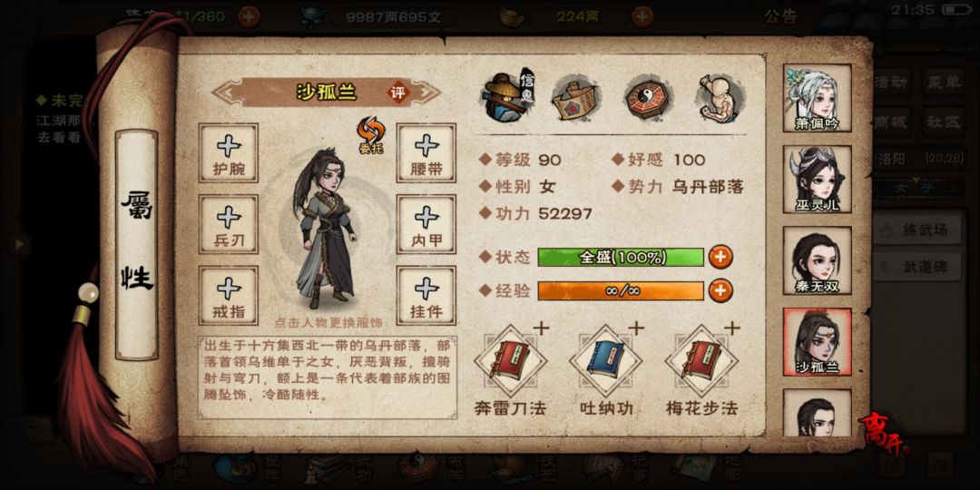Restore status with the 状态 plus button

720,257
